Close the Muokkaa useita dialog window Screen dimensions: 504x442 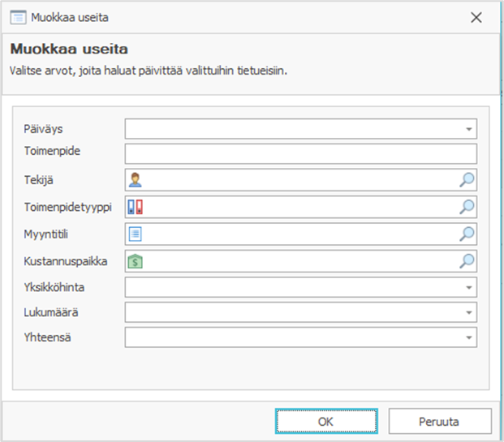476,17
